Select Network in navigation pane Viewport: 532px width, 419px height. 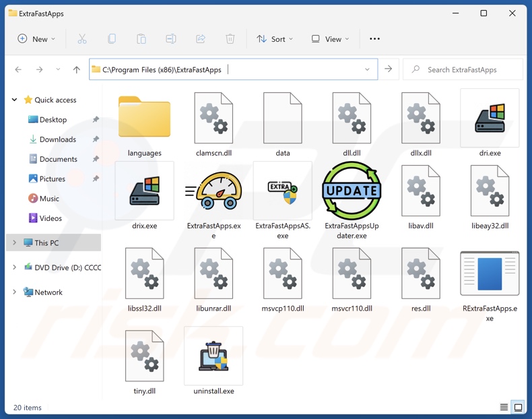click(42, 292)
